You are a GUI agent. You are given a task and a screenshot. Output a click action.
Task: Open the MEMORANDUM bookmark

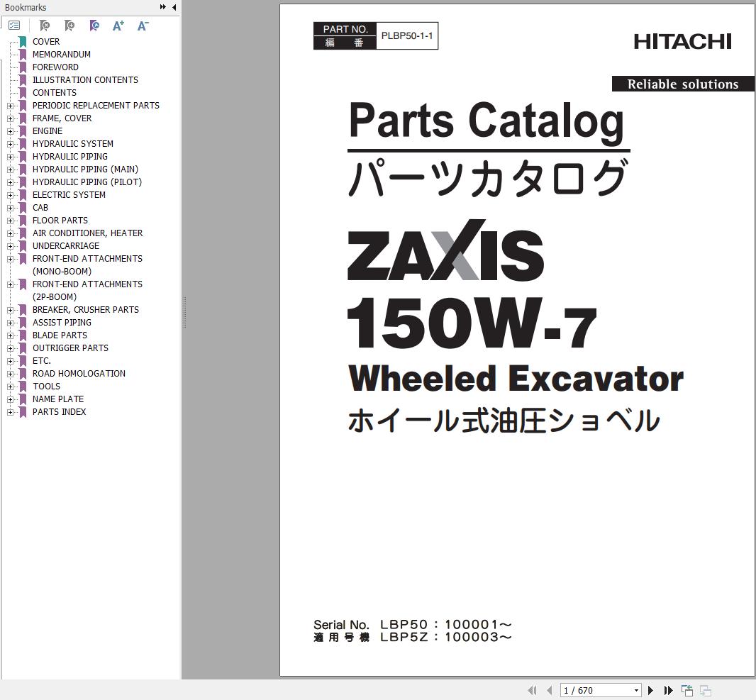(61, 55)
